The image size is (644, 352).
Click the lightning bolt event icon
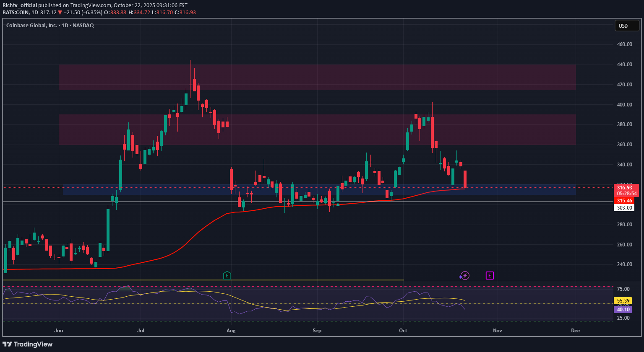tap(464, 275)
